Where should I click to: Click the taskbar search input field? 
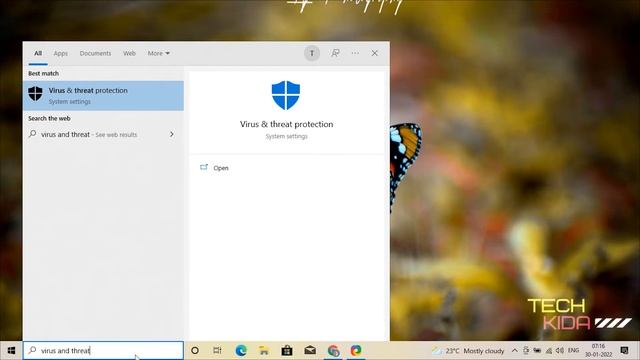tap(103, 350)
